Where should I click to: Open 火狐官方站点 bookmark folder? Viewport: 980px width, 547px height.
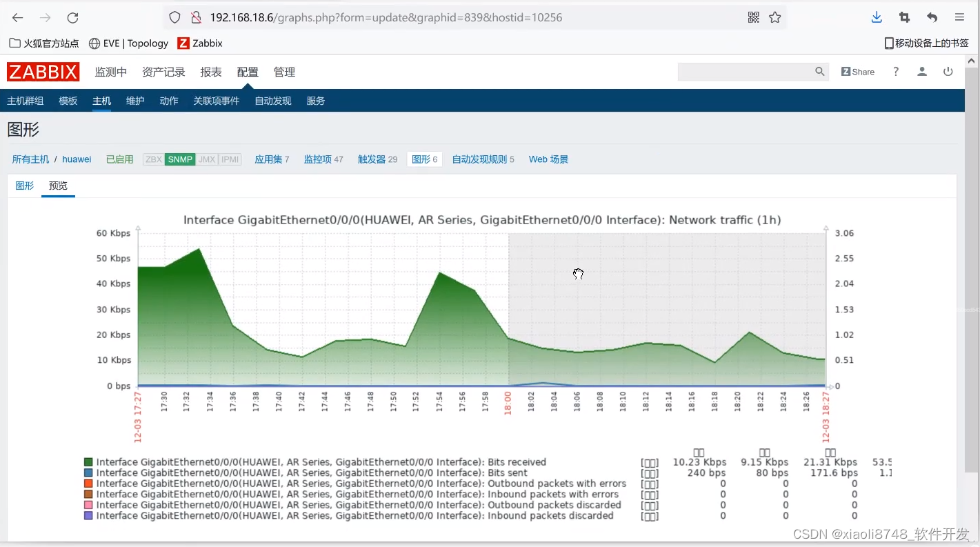pos(44,43)
